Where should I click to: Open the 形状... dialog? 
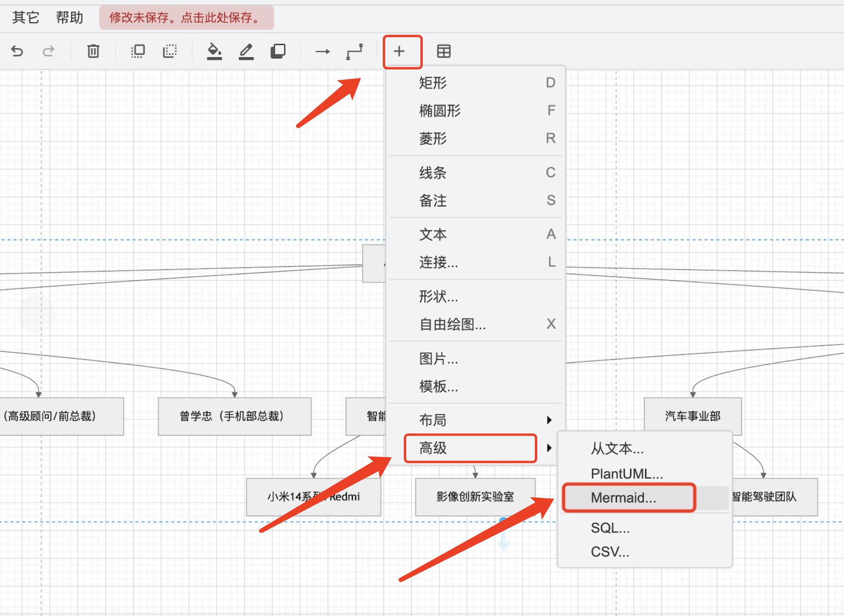475,296
